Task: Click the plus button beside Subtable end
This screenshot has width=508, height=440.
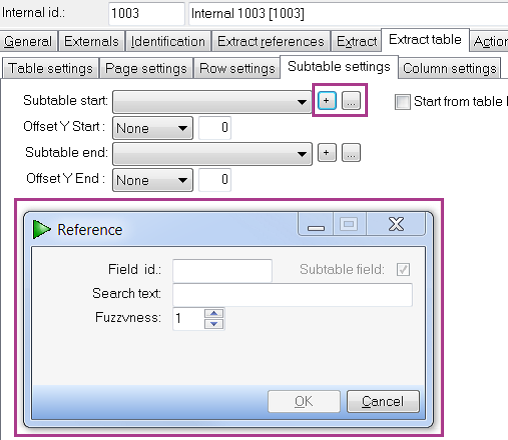Action: click(327, 153)
